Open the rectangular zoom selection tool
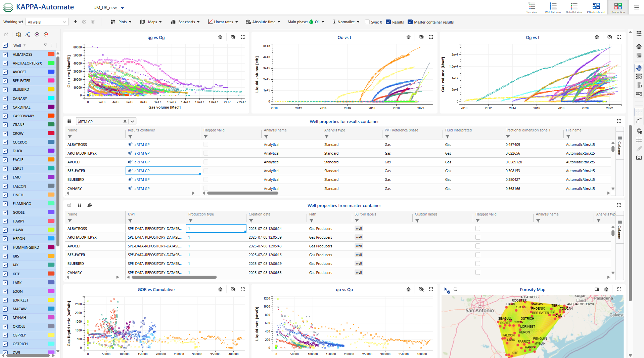Screen dimensions: 644x358 point(639,77)
